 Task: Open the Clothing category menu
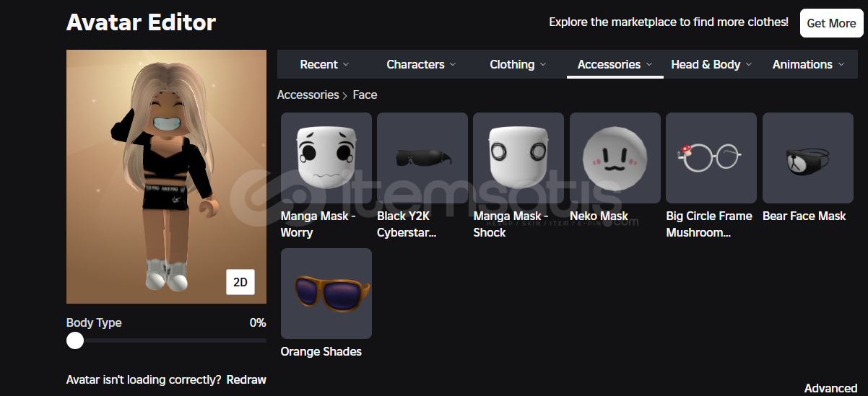point(518,64)
